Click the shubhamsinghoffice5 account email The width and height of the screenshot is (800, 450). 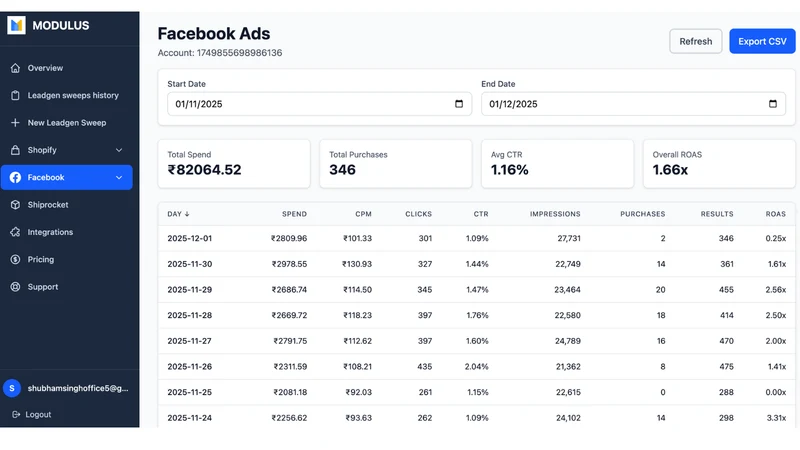(x=78, y=388)
